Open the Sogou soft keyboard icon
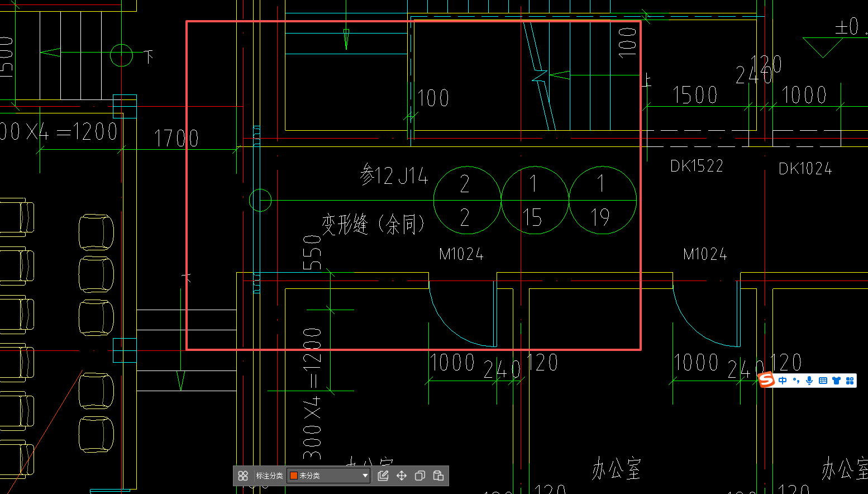This screenshot has width=868, height=494. pos(823,381)
